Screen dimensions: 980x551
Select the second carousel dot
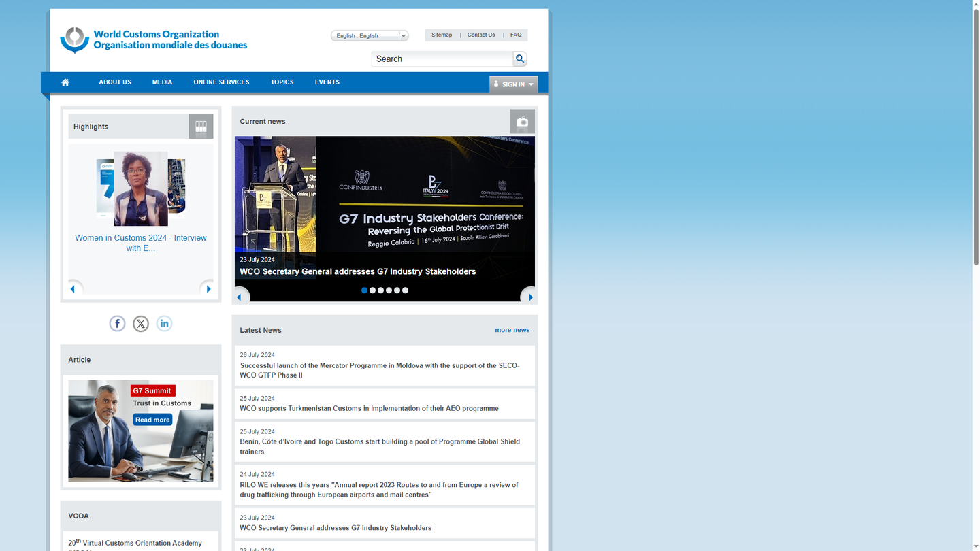click(x=372, y=290)
